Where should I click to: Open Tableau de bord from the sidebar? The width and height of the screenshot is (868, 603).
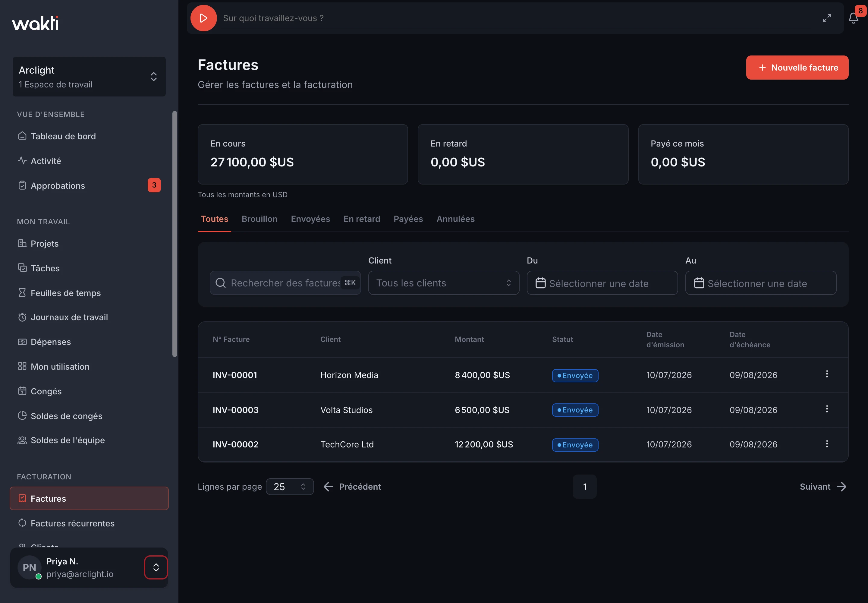click(x=89, y=136)
